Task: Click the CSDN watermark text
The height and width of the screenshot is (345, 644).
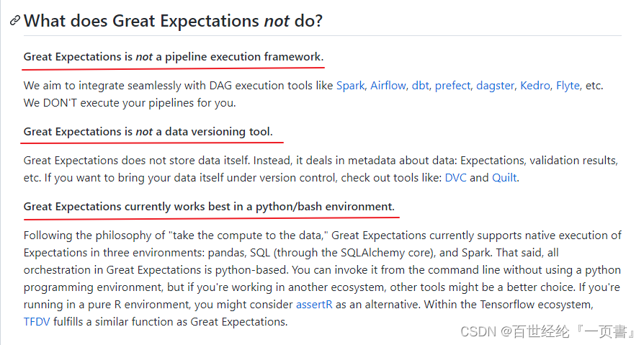Action: pos(548,331)
